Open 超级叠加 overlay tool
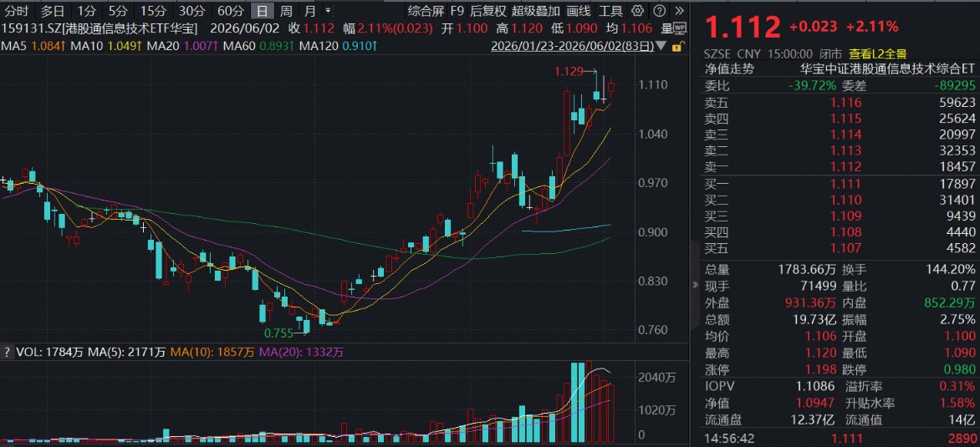This screenshot has height=447, width=980. click(x=536, y=11)
